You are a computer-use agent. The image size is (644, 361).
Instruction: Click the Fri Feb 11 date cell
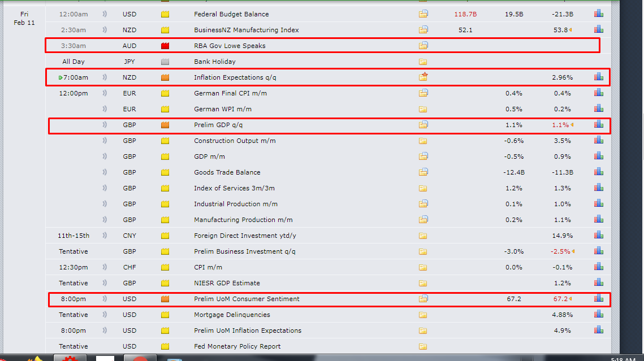(24, 18)
